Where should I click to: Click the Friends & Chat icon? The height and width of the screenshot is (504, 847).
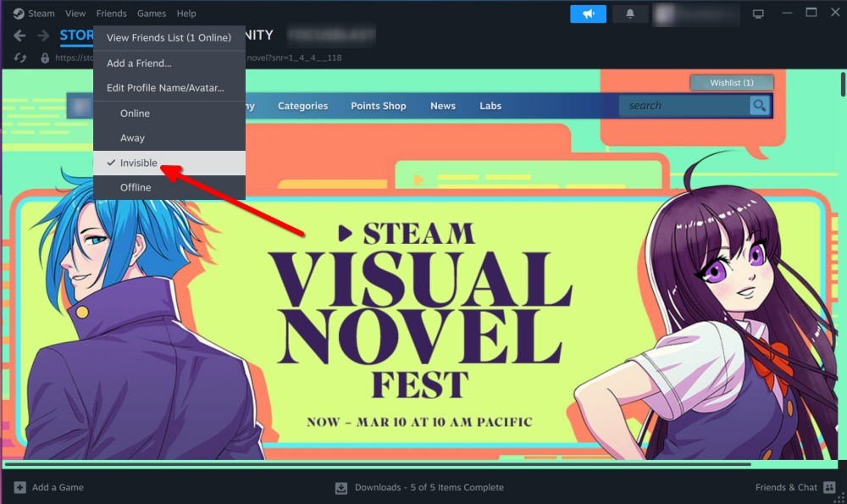tap(830, 487)
